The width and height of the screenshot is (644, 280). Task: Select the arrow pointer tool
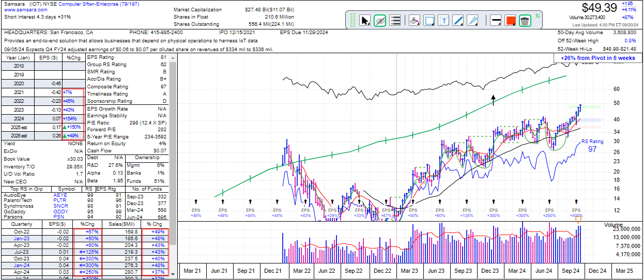click(365, 21)
